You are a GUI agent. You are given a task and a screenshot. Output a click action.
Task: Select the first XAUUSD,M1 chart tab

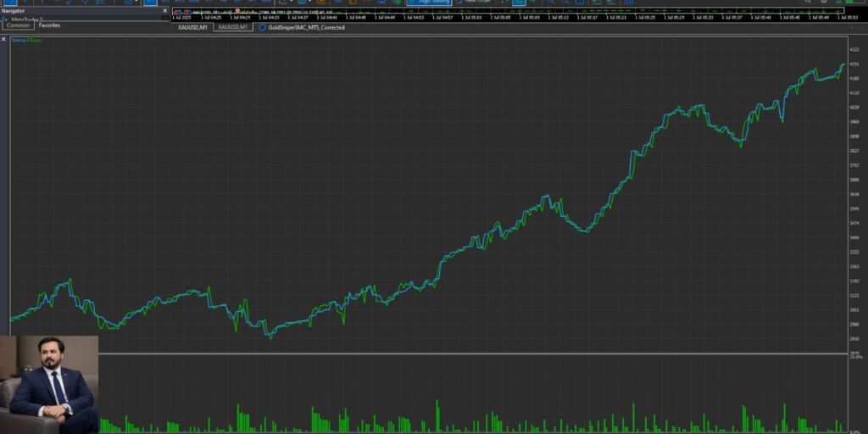click(192, 28)
